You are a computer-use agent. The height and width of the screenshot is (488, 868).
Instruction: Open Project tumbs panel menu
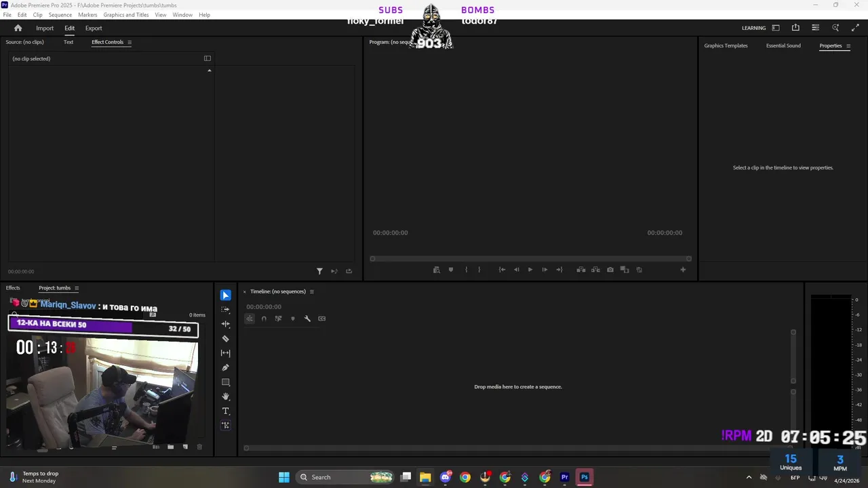click(x=77, y=288)
